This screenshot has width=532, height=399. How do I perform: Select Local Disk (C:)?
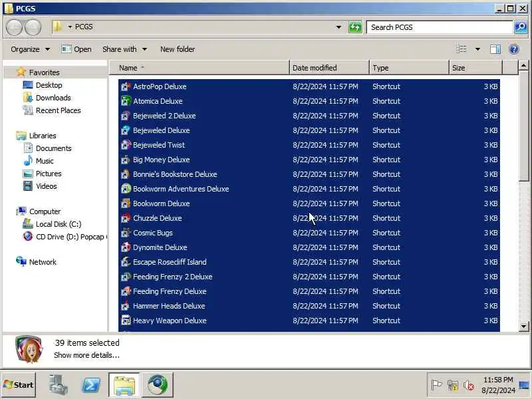pyautogui.click(x=52, y=224)
